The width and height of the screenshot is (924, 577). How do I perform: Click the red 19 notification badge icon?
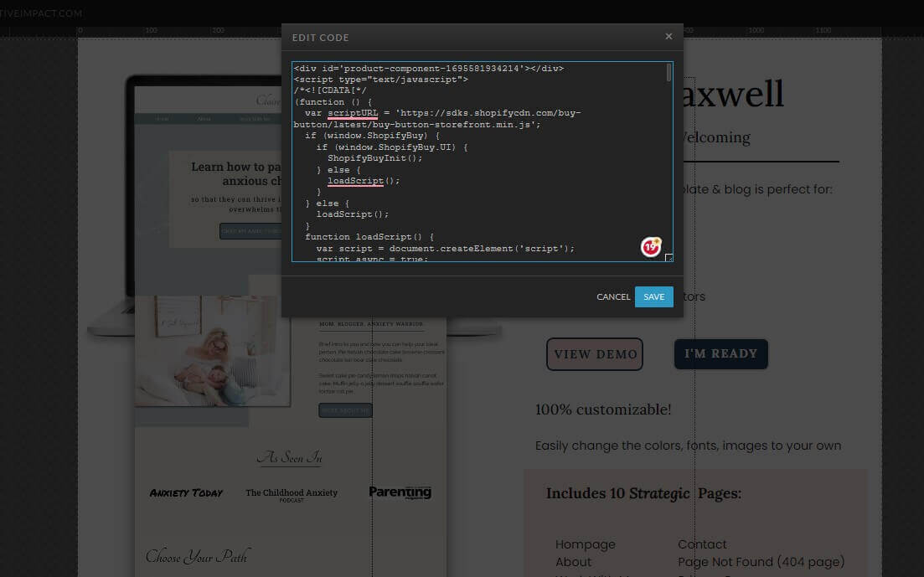click(652, 246)
